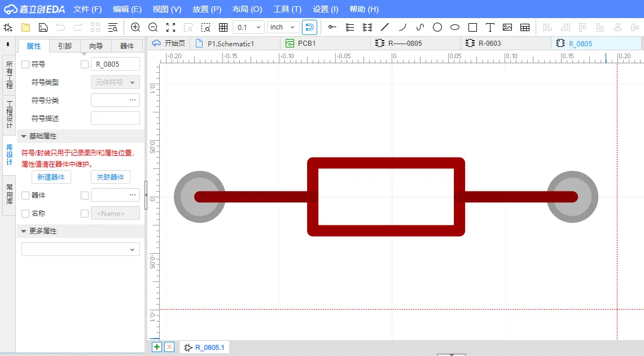Open the 视图 (V) menu
Screen dimensions: 644x356
click(167, 9)
